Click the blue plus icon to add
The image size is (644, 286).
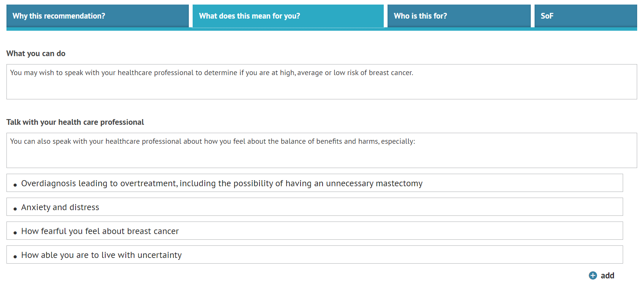(x=593, y=275)
